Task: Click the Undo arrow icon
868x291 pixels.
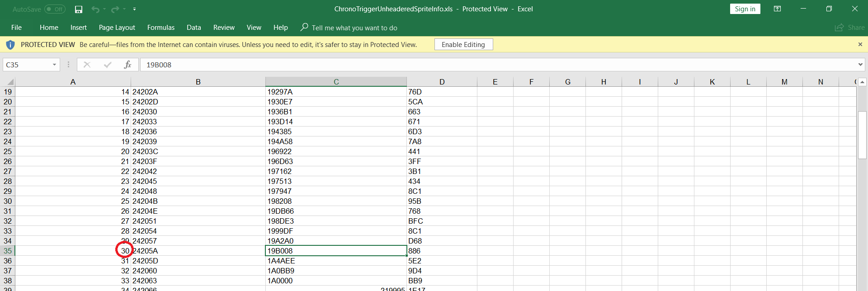Action: (x=95, y=9)
